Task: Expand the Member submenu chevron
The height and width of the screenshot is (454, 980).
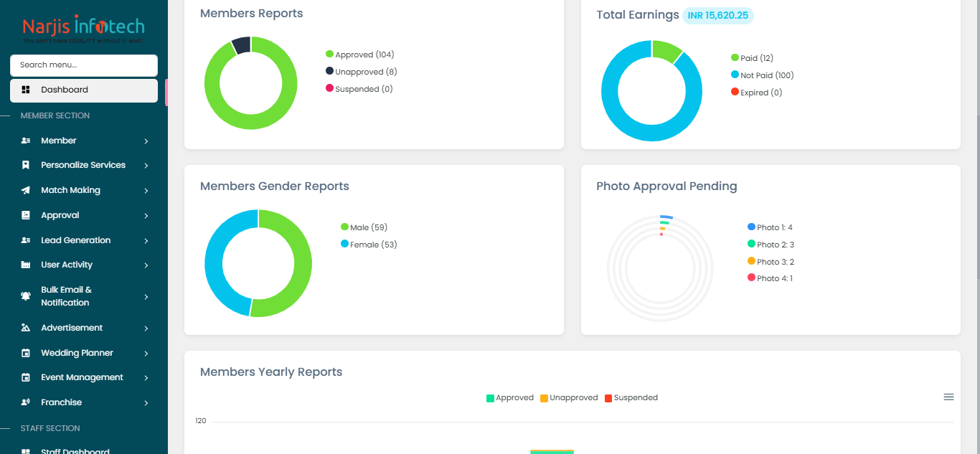Action: [146, 141]
